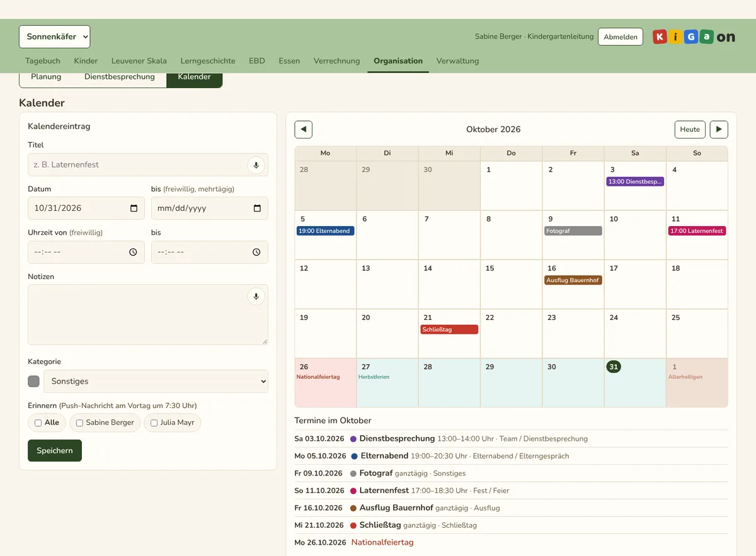The height and width of the screenshot is (556, 756).
Task: Click into the Notizen text area
Action: (148, 315)
